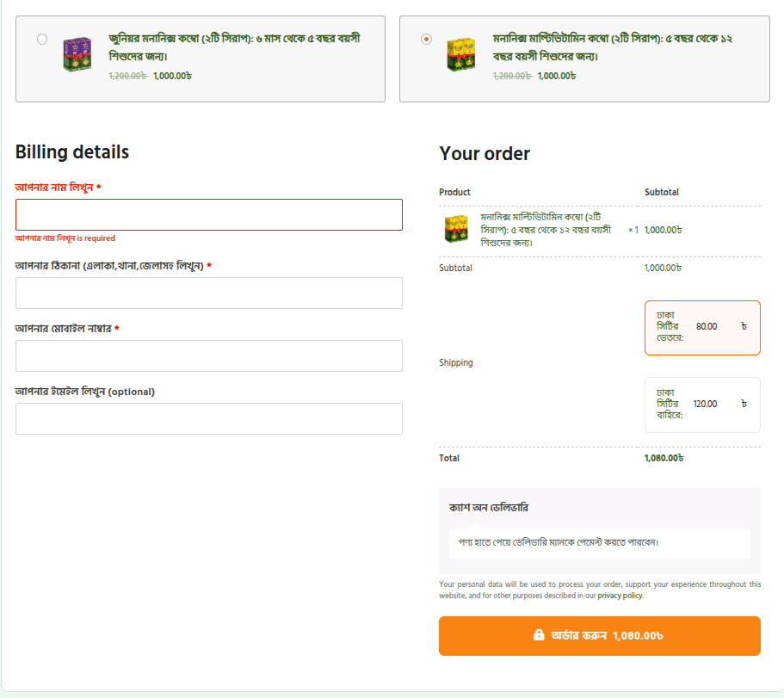This screenshot has height=698, width=784.
Task: Focus the name input field marked required
Action: pos(208,214)
